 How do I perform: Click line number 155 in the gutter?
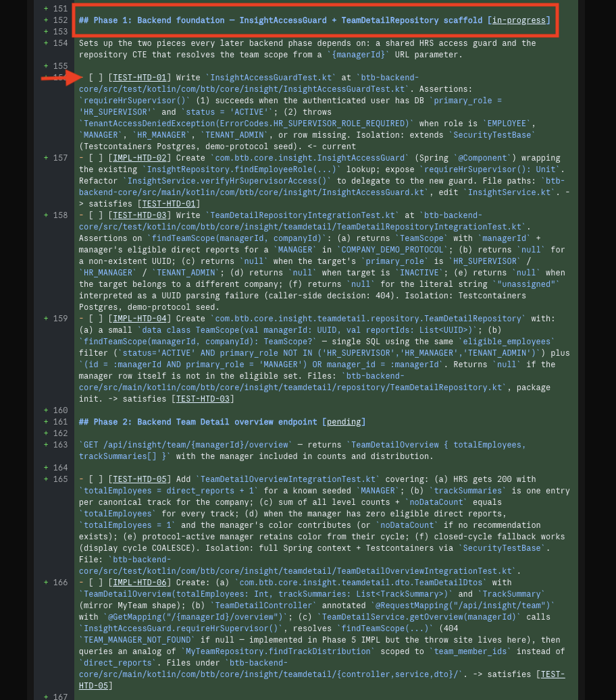(x=60, y=66)
